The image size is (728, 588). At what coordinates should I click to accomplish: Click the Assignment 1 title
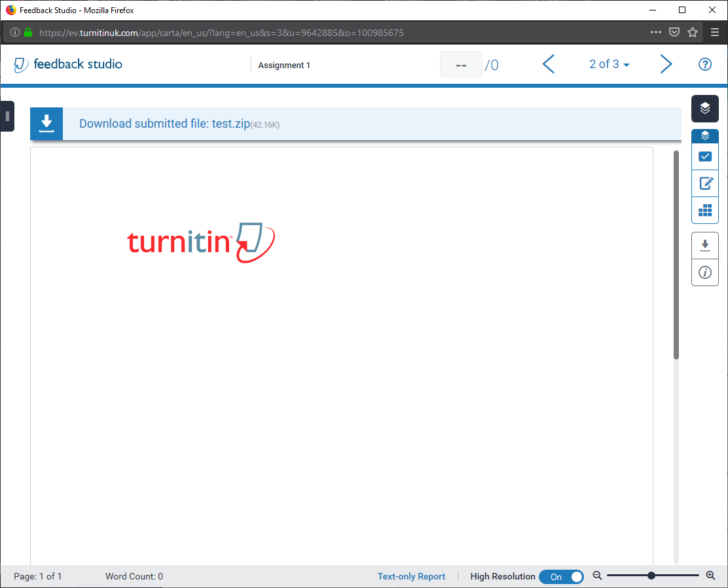point(284,65)
